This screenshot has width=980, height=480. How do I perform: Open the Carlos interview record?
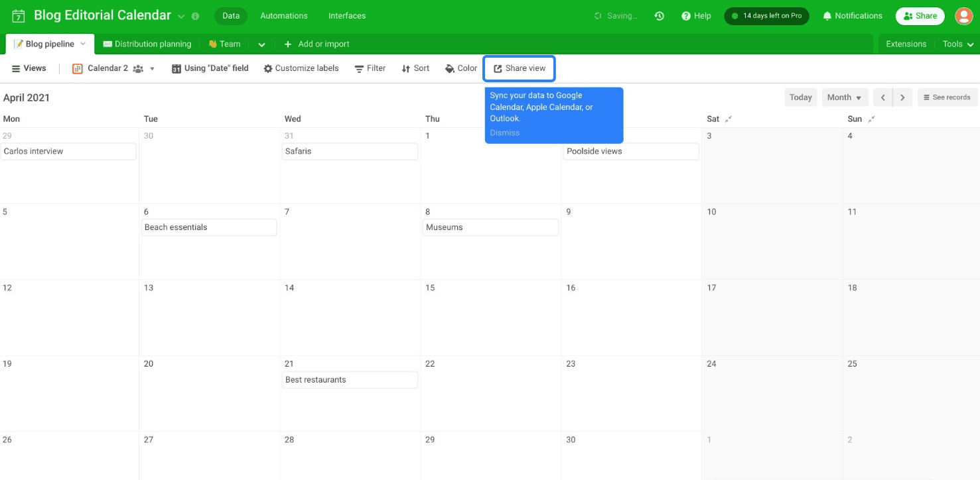click(68, 151)
